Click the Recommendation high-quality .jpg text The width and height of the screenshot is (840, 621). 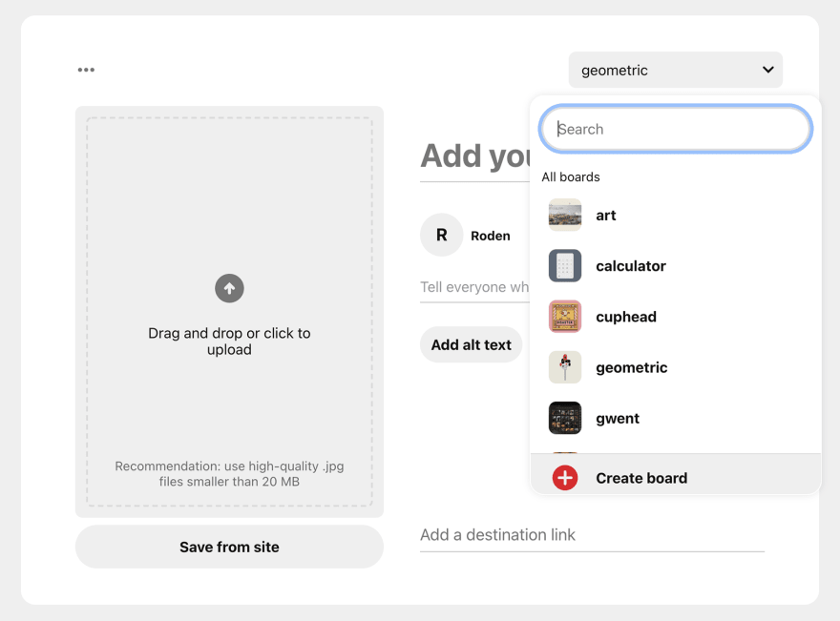click(229, 474)
